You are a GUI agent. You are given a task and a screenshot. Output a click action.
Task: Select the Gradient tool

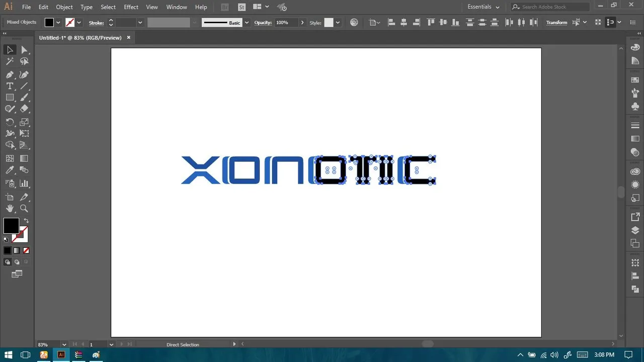24,158
